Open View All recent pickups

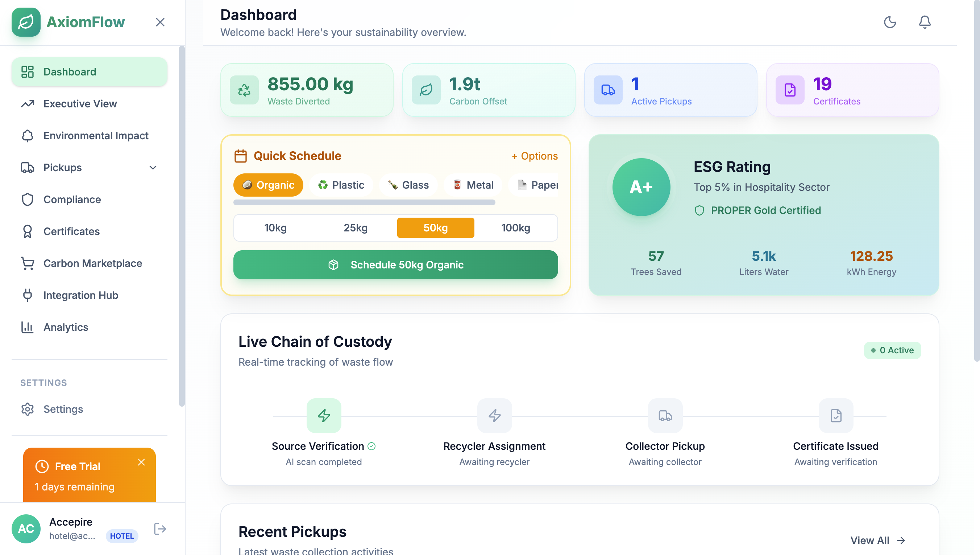(878, 540)
